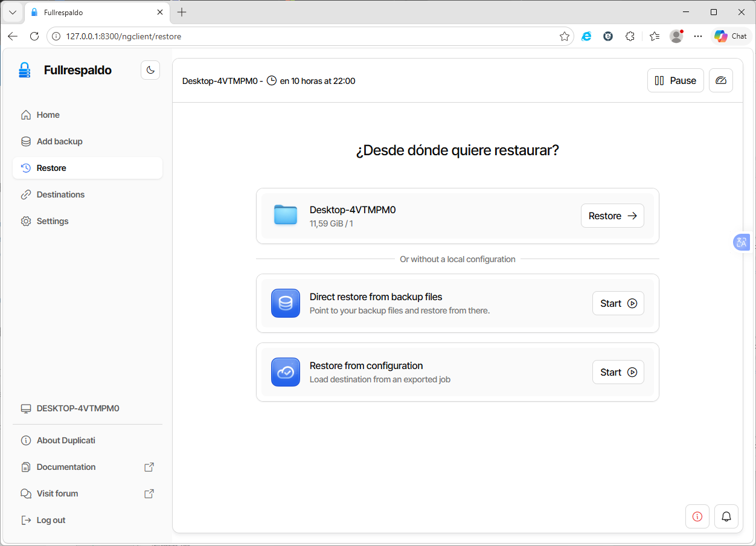Image resolution: width=756 pixels, height=546 pixels.
Task: Go back in browser
Action: click(13, 36)
